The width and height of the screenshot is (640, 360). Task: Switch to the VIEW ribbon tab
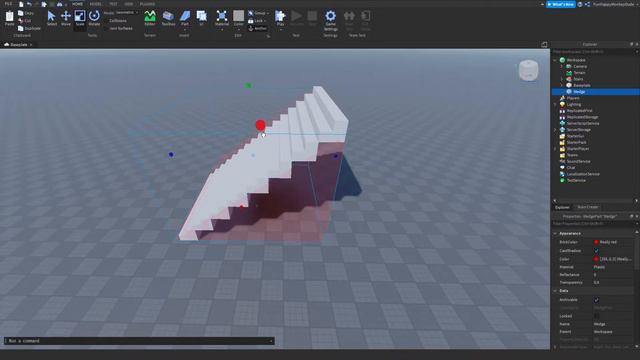click(x=129, y=4)
